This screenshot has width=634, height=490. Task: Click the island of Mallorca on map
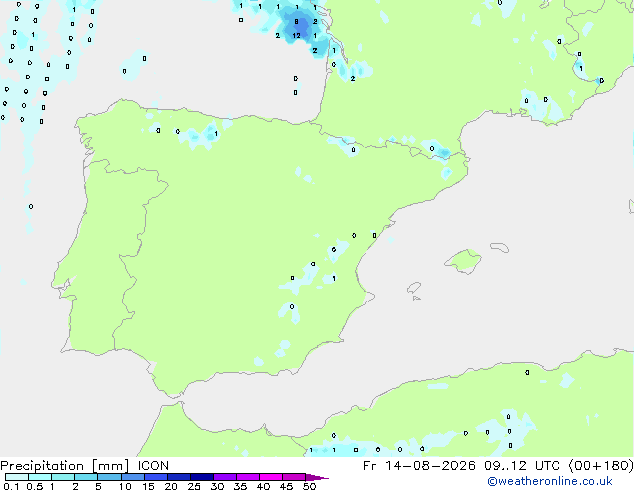(463, 261)
